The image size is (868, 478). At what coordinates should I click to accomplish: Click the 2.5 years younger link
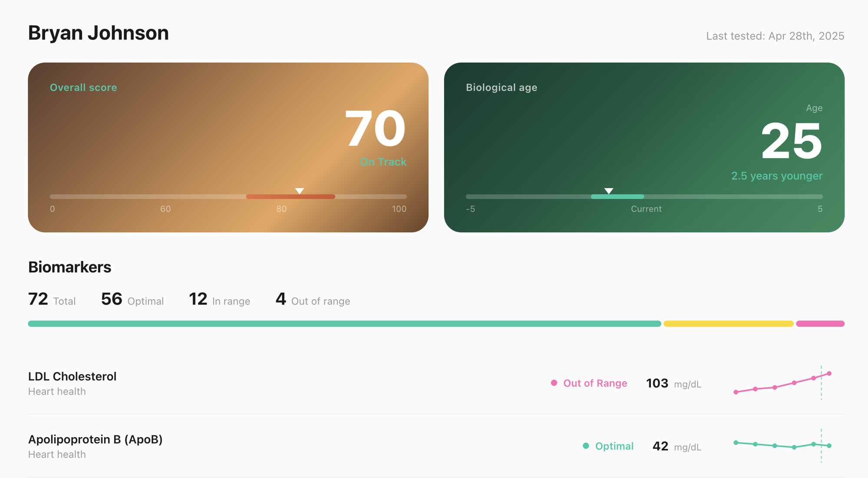pos(776,176)
